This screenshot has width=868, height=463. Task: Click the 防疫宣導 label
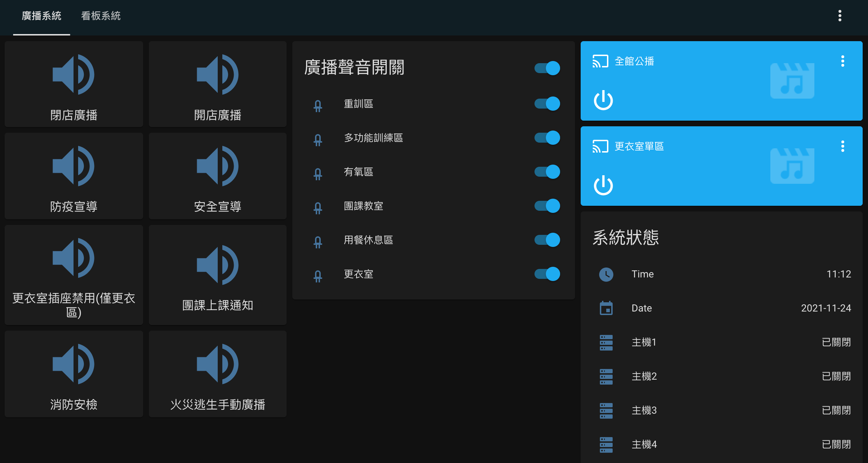[x=74, y=206]
